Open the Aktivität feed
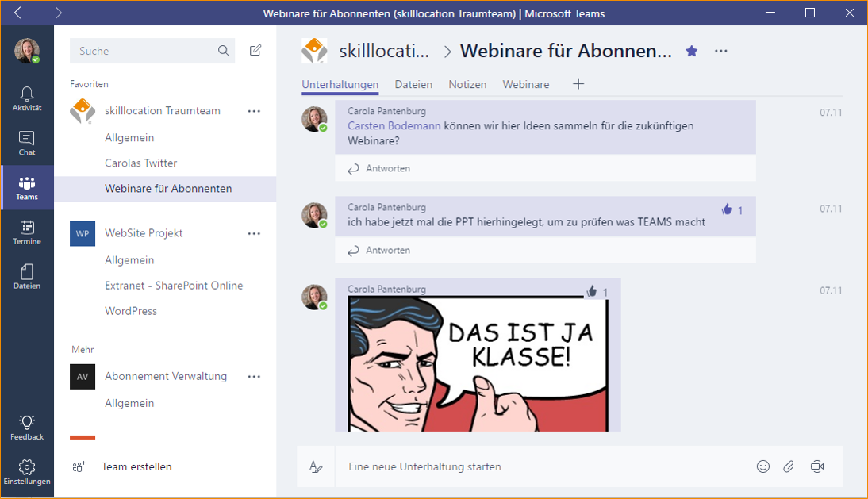 [26, 99]
